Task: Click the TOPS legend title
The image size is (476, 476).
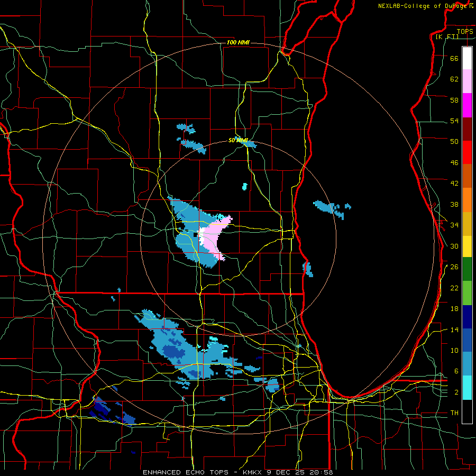Action: point(465,31)
